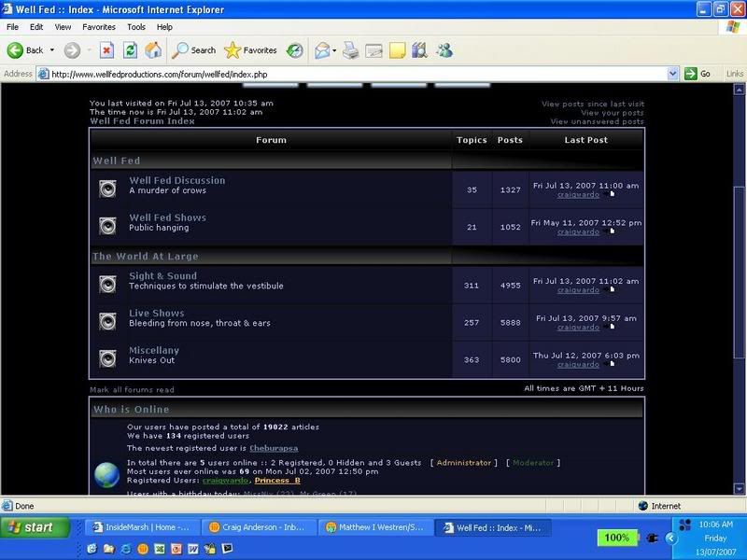
Task: Click the yellow note toolbar icon
Action: (398, 50)
